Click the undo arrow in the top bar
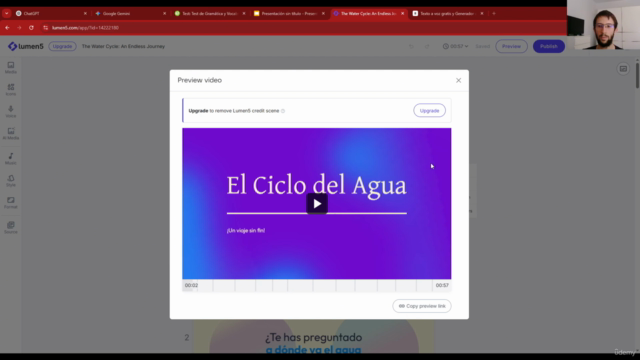The height and width of the screenshot is (360, 640). tap(411, 47)
